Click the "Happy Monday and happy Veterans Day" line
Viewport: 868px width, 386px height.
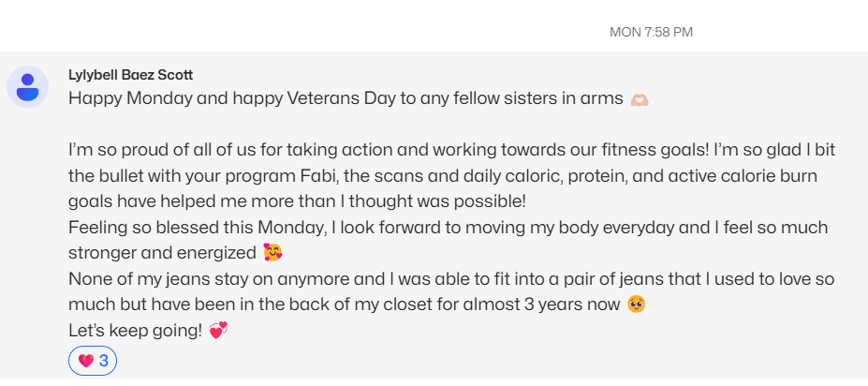(x=346, y=98)
